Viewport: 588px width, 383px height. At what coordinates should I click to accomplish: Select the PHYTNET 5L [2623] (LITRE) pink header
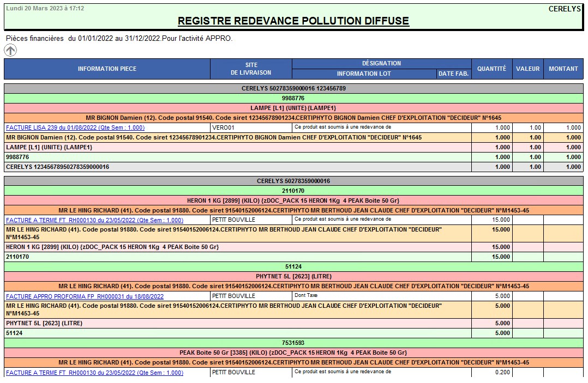(293, 276)
